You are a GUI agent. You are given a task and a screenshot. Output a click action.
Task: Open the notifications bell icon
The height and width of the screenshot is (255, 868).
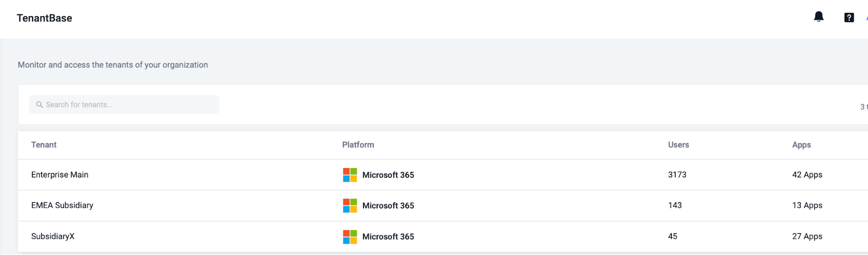point(819,17)
